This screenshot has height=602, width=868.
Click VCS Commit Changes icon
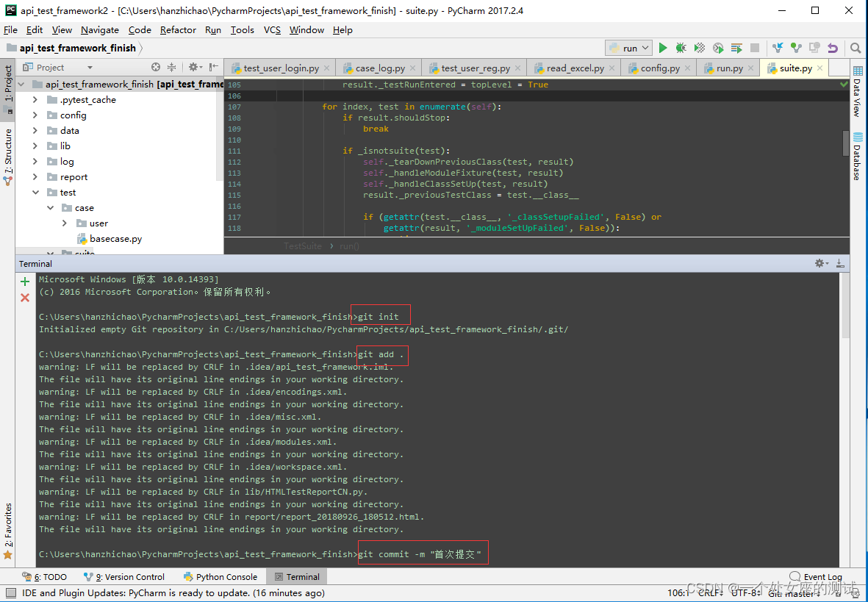pyautogui.click(x=796, y=49)
